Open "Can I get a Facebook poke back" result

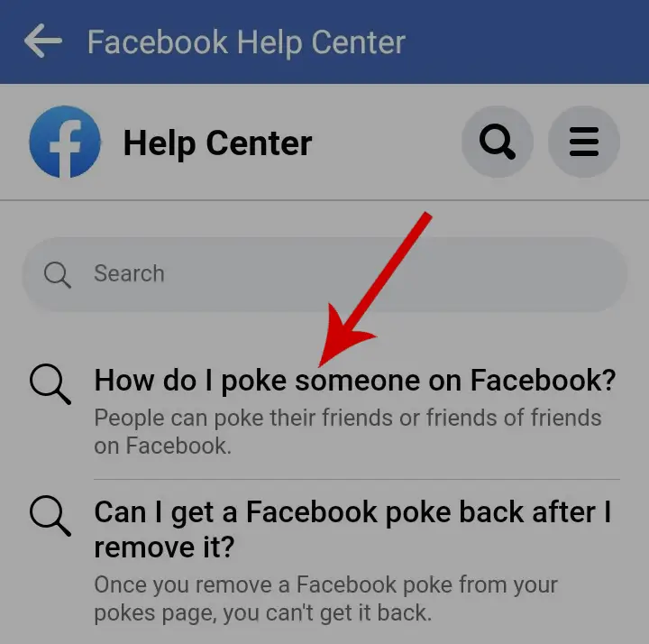click(x=352, y=529)
